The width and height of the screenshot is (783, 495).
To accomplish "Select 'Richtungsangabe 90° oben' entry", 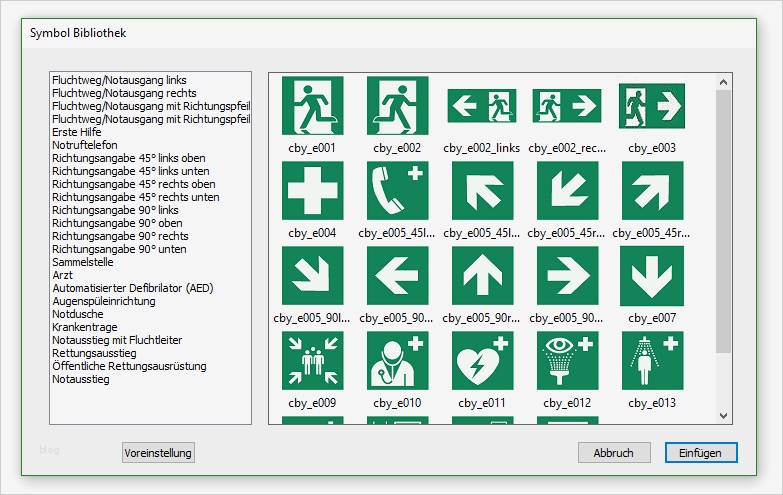I will tap(117, 223).
